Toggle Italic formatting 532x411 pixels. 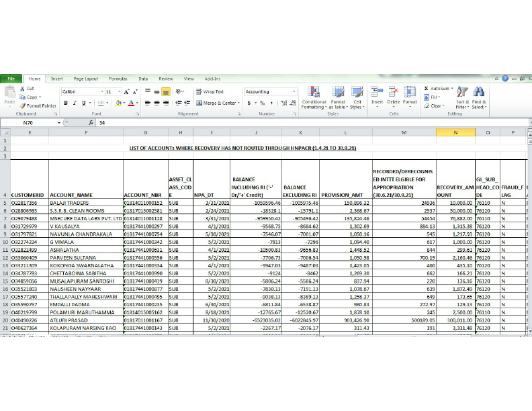click(75, 103)
